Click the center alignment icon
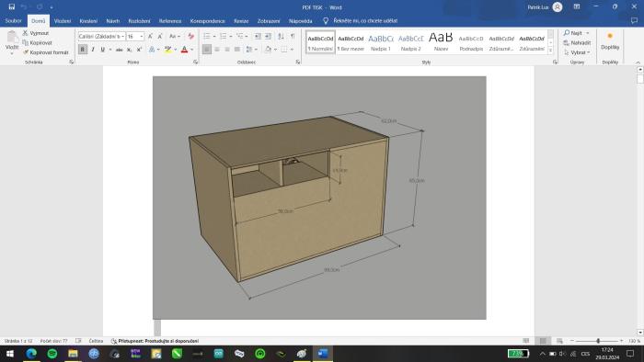This screenshot has height=362, width=644. coord(217,50)
